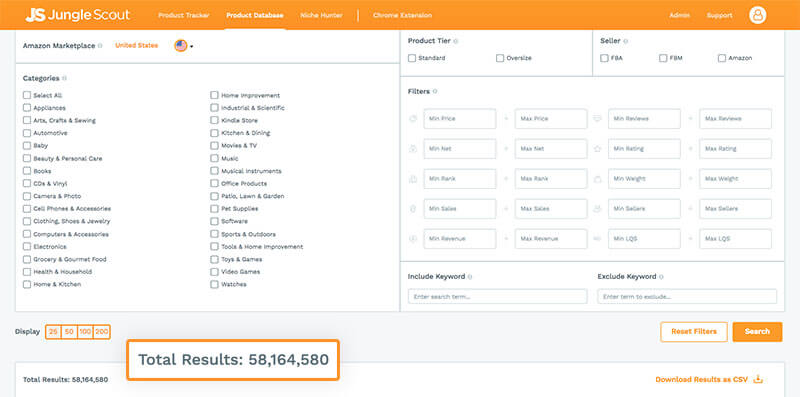Click the Reset Filters button
800x397 pixels.
[x=694, y=332]
